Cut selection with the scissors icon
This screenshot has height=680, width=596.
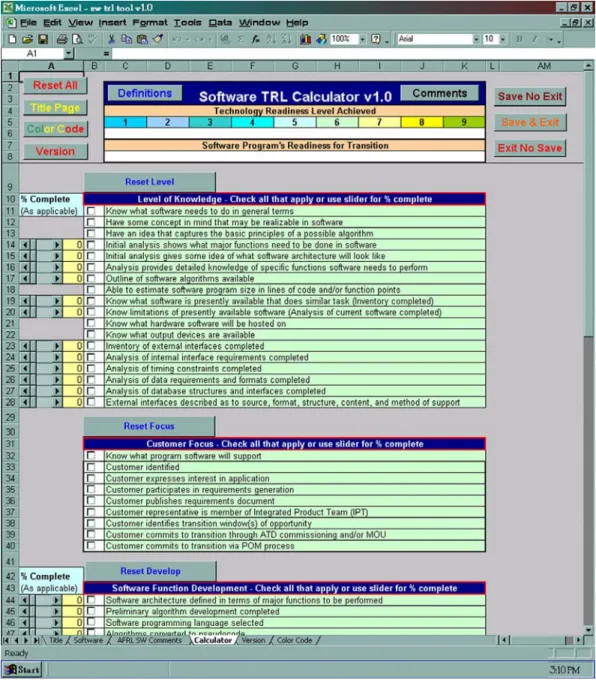(111, 39)
